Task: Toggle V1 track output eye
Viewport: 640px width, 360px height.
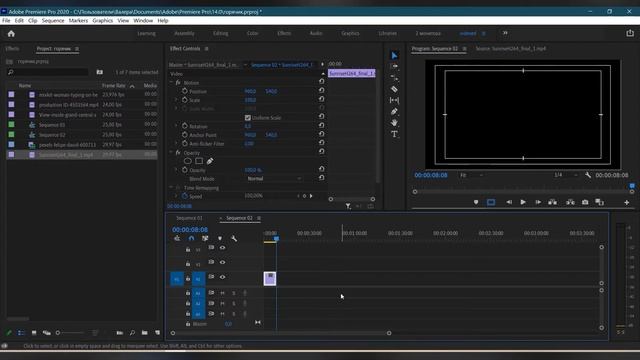Action: [x=222, y=277]
